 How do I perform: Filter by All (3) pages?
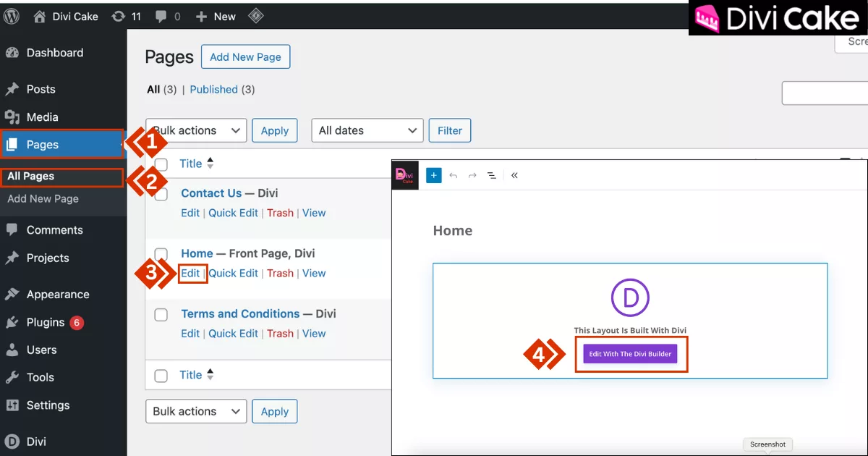click(161, 90)
